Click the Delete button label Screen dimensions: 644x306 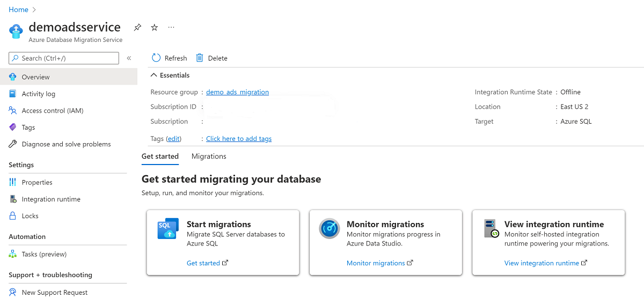pyautogui.click(x=217, y=58)
